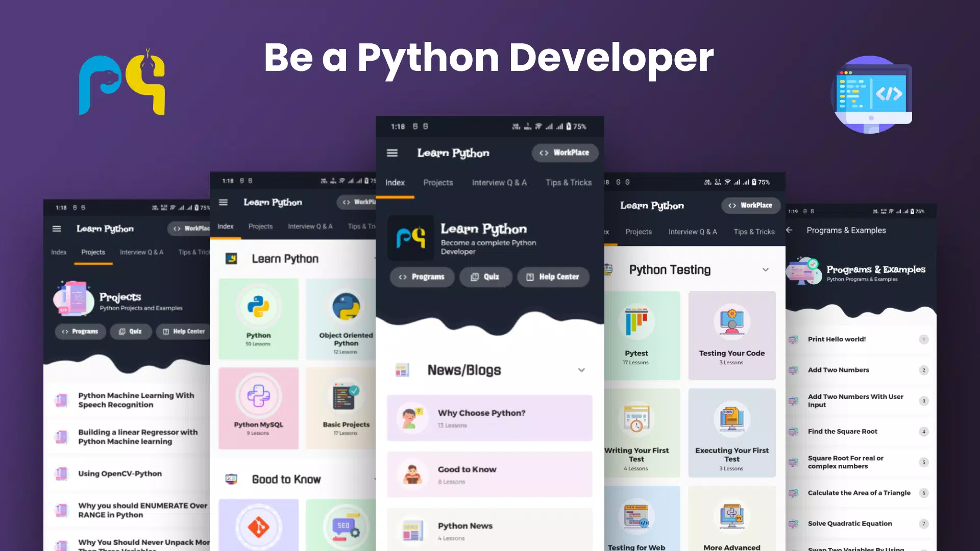Open Help Center button in center screen
Viewport: 980px width, 551px height.
coord(553,277)
